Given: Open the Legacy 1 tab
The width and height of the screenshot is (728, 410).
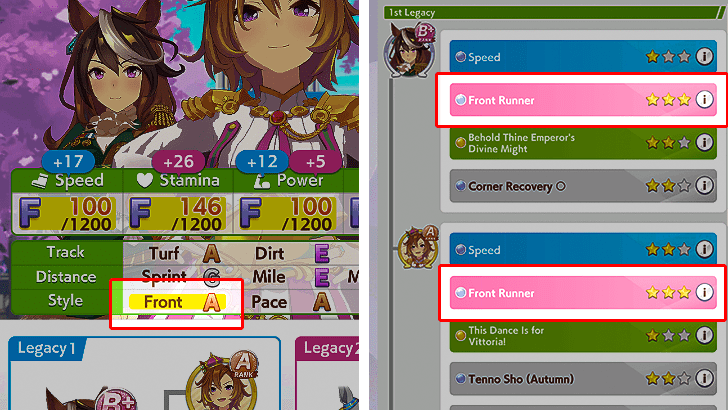Looking at the screenshot, I should pos(46,348).
